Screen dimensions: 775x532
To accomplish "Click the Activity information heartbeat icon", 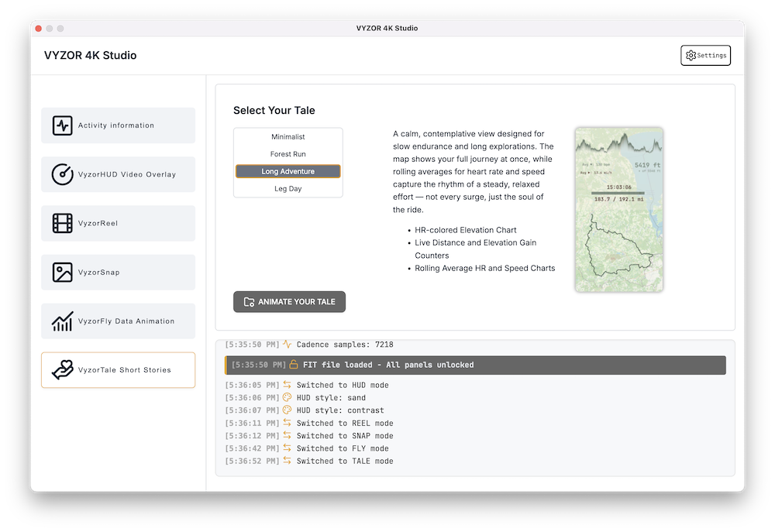I will 62,125.
